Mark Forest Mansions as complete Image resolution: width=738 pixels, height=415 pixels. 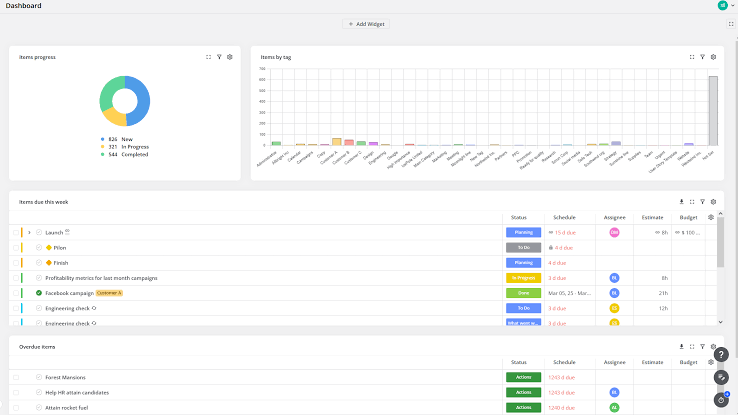point(39,377)
